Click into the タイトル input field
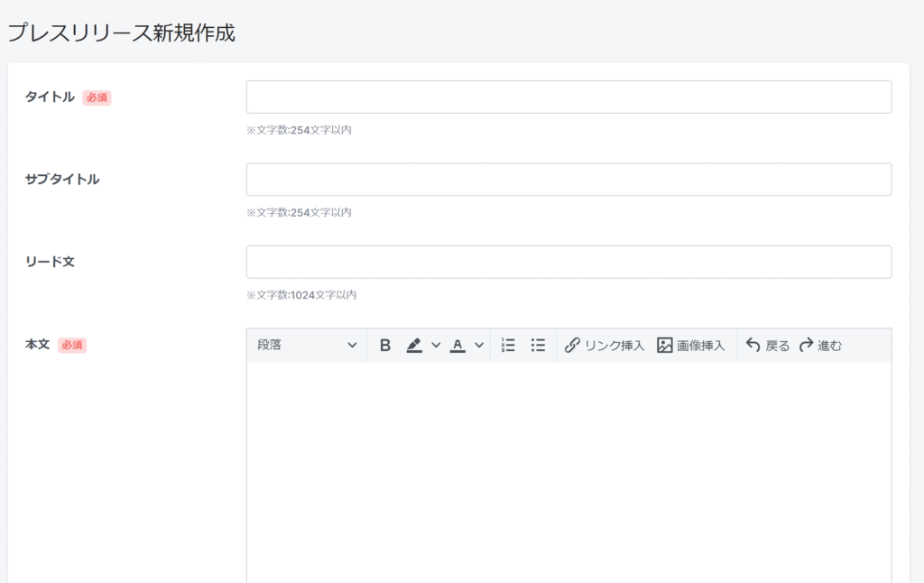 tap(568, 97)
